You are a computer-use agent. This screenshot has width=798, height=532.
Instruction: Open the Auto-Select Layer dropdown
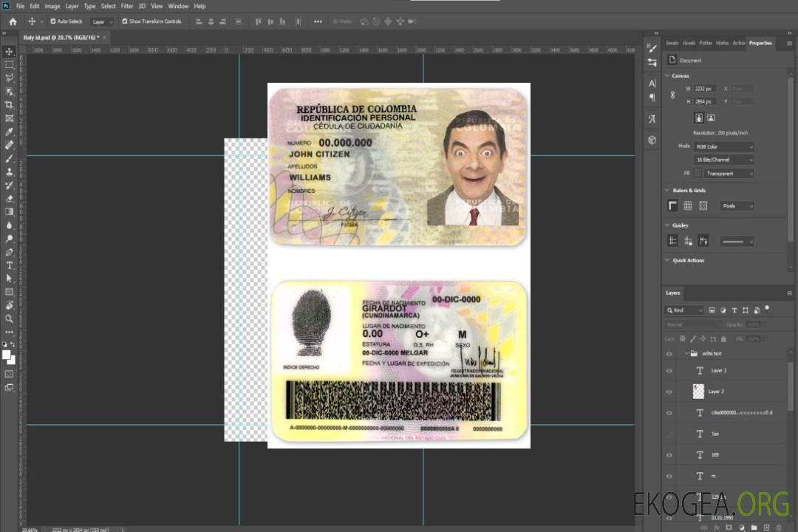tap(102, 21)
